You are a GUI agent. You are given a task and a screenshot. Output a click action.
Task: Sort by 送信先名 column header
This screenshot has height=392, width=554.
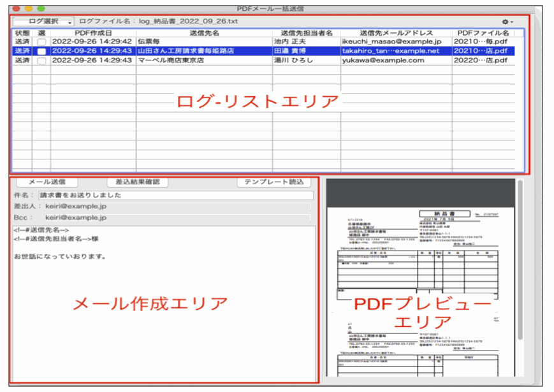pos(204,33)
